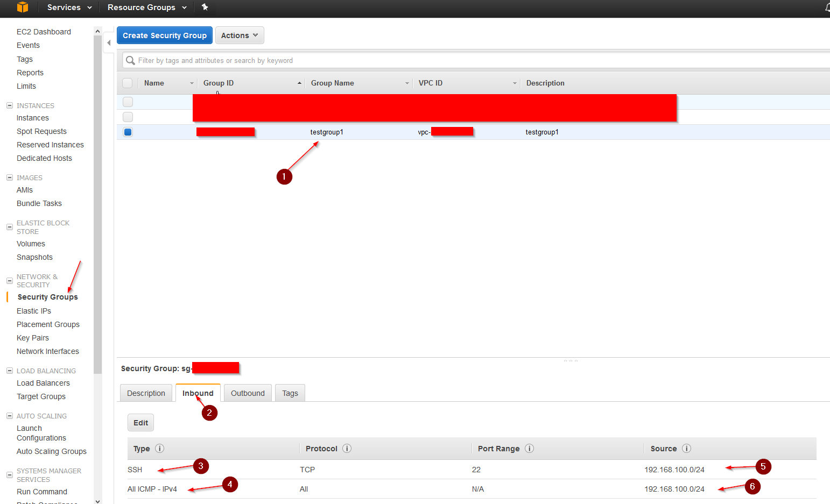The width and height of the screenshot is (830, 504).
Task: Collapse the LOAD BALANCING section
Action: pyautogui.click(x=10, y=371)
